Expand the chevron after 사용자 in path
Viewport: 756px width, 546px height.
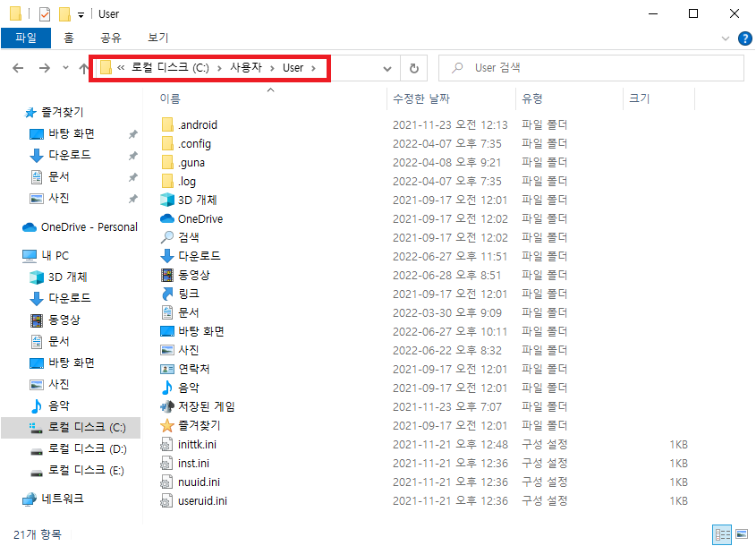click(272, 69)
